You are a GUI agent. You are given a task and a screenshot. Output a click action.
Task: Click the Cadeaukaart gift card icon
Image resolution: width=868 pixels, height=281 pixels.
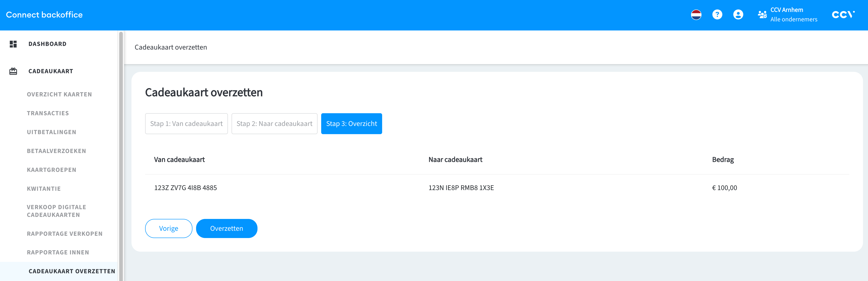pyautogui.click(x=13, y=71)
